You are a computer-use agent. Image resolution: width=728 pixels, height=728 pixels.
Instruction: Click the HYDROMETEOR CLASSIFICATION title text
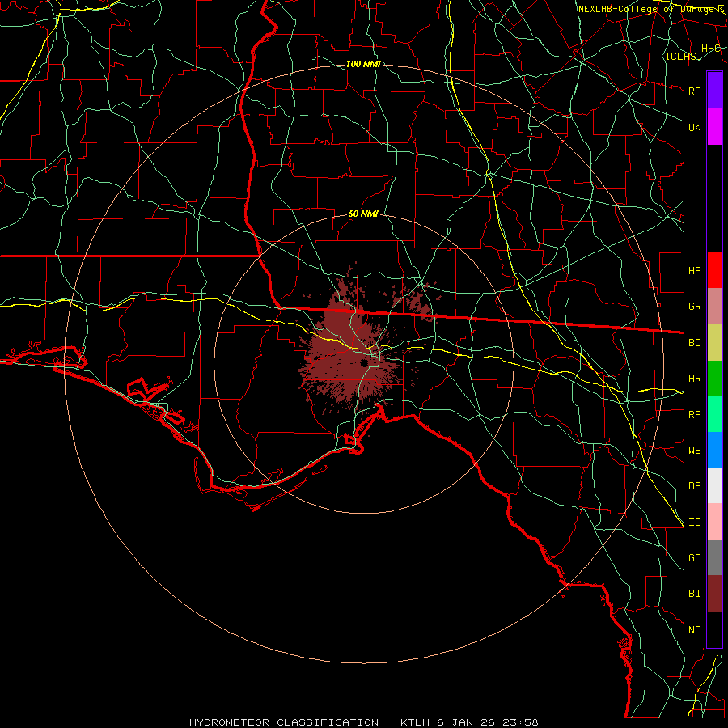click(x=284, y=722)
